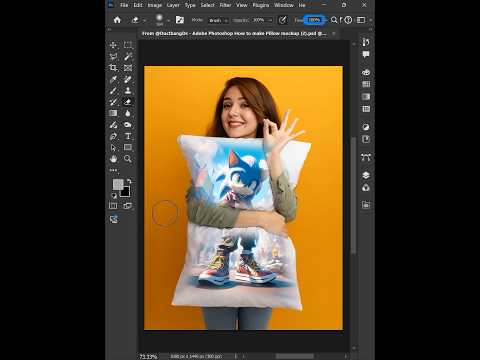Toggle Quick Mask mode
This screenshot has height=360, width=480.
[x=113, y=206]
